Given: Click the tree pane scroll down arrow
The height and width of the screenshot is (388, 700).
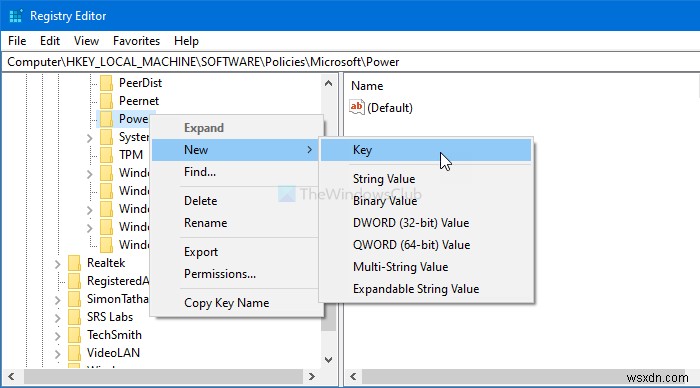Looking at the screenshot, I should click(x=329, y=359).
